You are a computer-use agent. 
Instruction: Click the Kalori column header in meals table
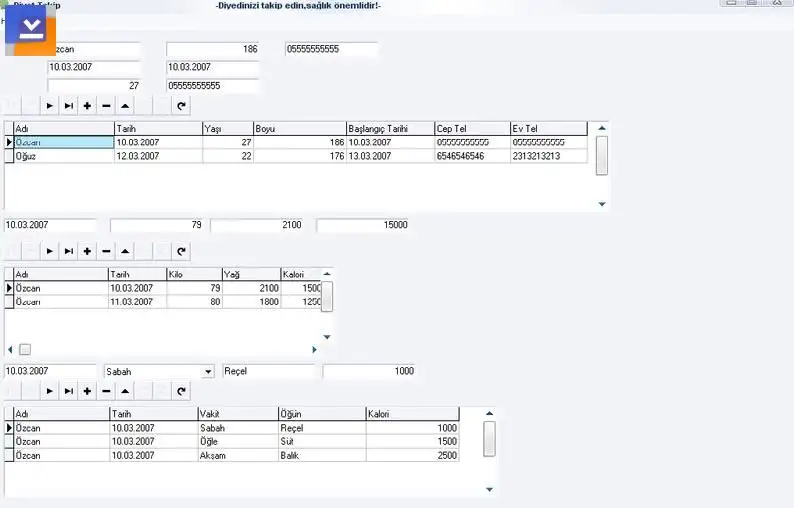coord(411,414)
